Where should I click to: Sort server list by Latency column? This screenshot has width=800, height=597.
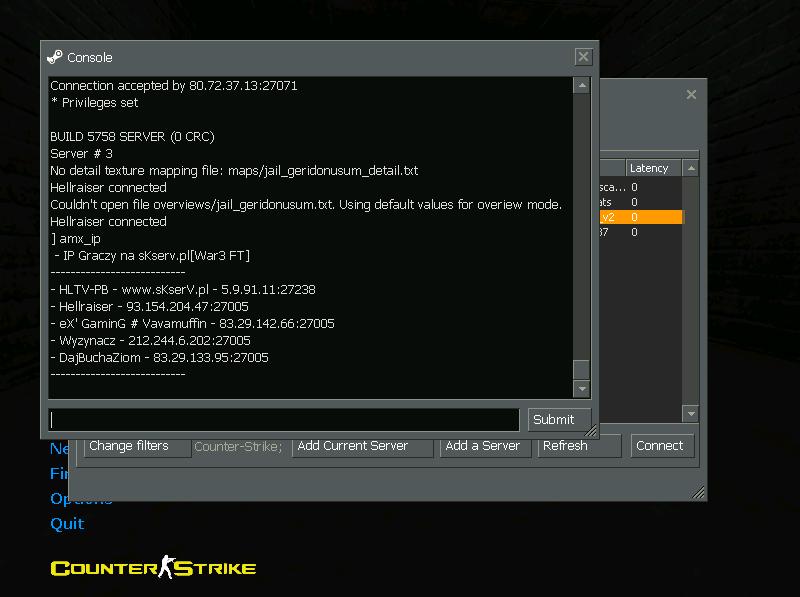click(653, 168)
